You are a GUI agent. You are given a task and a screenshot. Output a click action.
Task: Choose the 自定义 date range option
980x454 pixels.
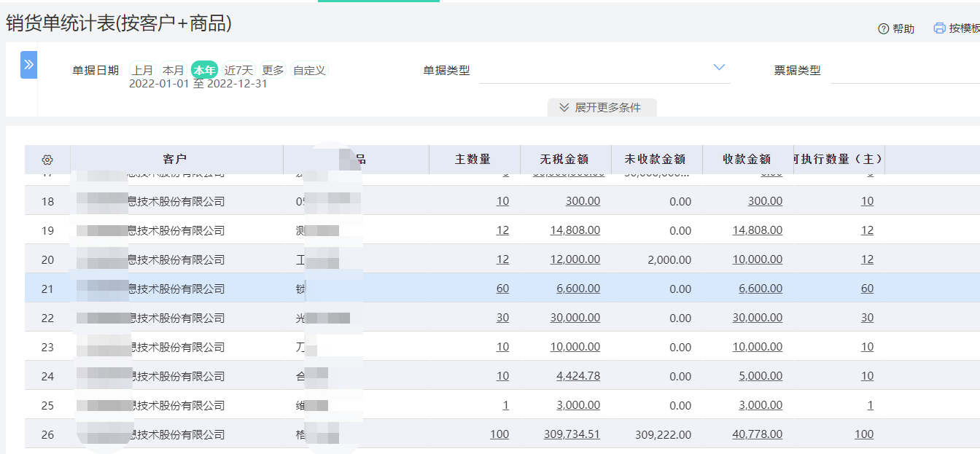pos(309,70)
